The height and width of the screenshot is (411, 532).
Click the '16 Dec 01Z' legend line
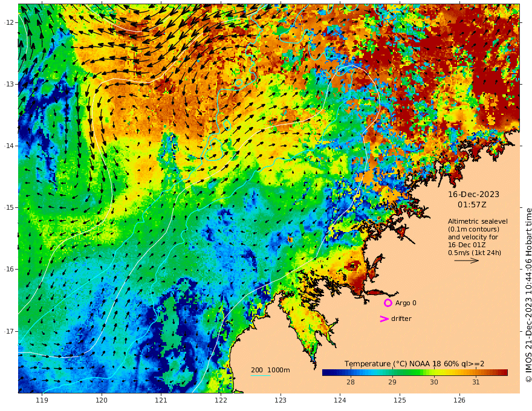coord(467,245)
